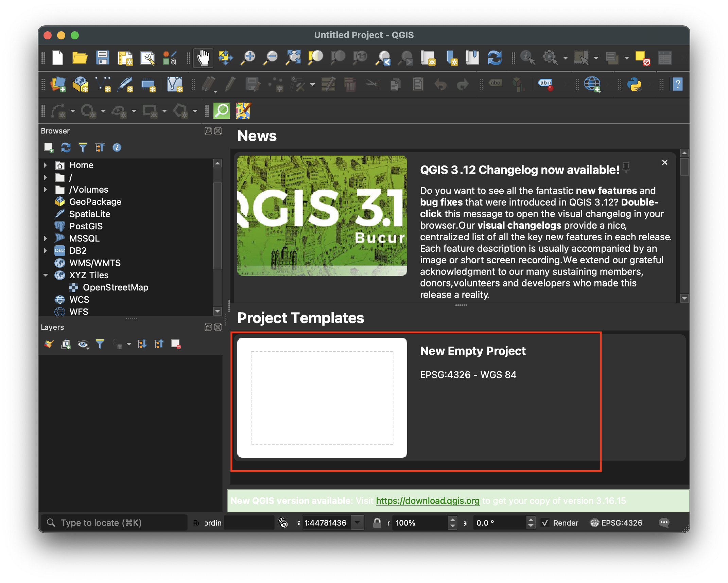Select GeoPackage in Browser tree
The image size is (728, 583).
[95, 202]
